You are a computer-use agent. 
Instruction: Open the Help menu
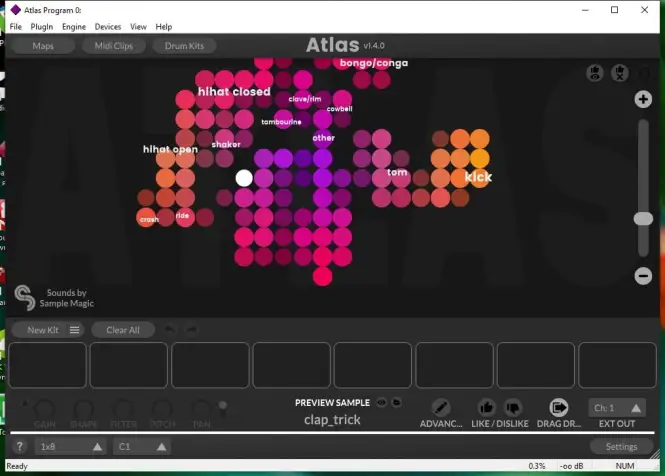(164, 27)
